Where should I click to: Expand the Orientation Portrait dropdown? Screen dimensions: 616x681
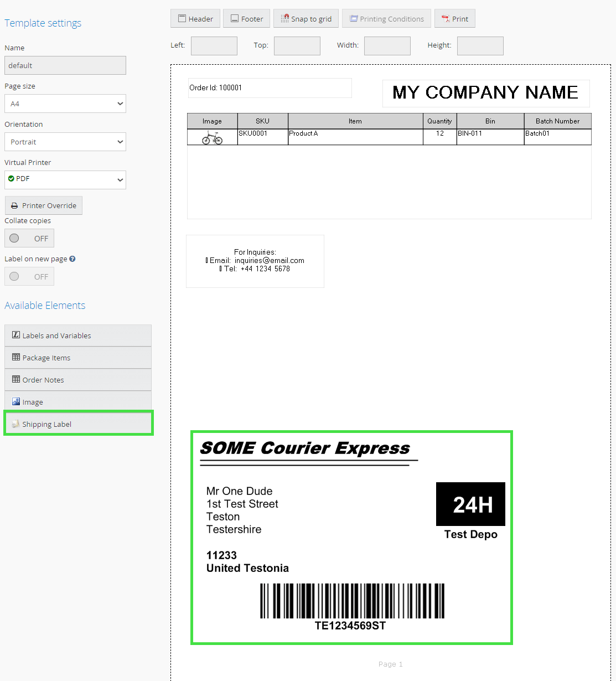pyautogui.click(x=65, y=142)
